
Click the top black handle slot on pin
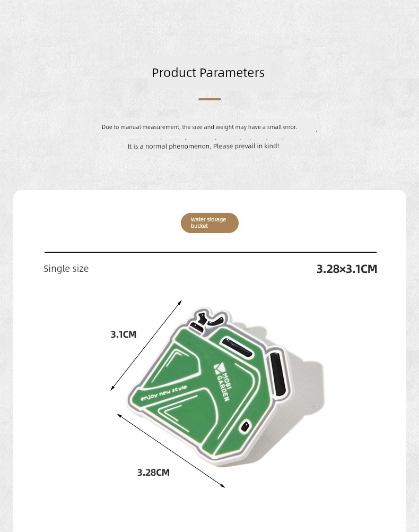tap(237, 346)
